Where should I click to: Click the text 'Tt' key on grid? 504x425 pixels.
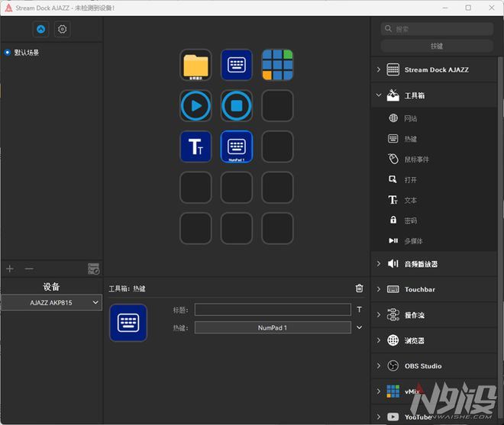click(x=196, y=146)
